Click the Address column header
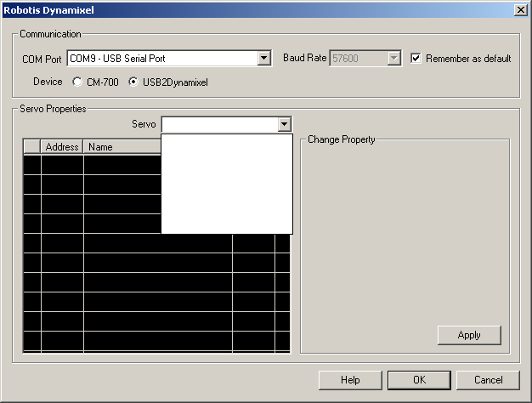The width and height of the screenshot is (532, 403). point(62,147)
